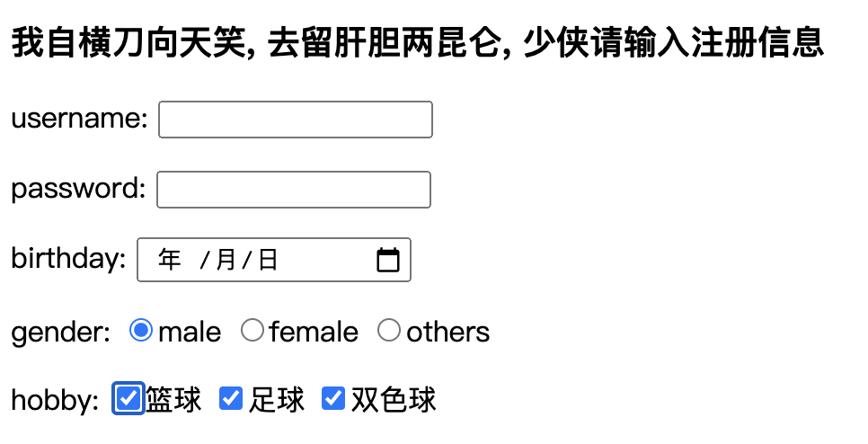Disable the 双色球 checkbox
Image resolution: width=868 pixels, height=444 pixels.
333,398
